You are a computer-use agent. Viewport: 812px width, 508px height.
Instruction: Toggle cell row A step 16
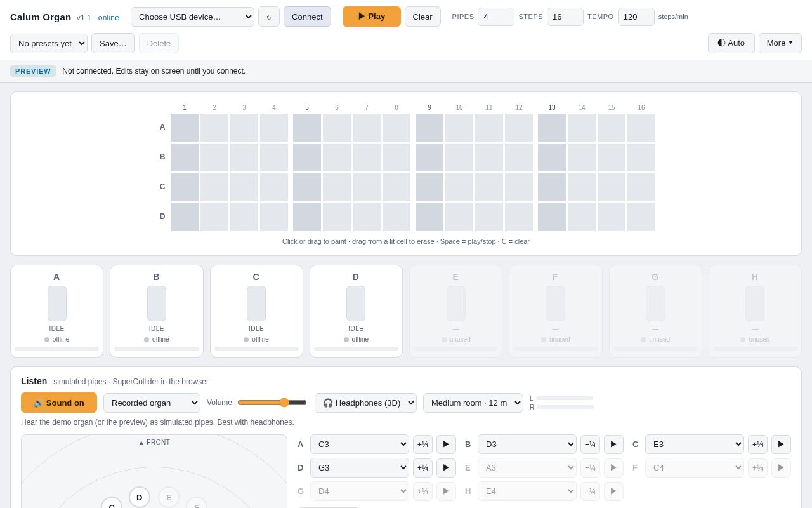[x=641, y=128]
